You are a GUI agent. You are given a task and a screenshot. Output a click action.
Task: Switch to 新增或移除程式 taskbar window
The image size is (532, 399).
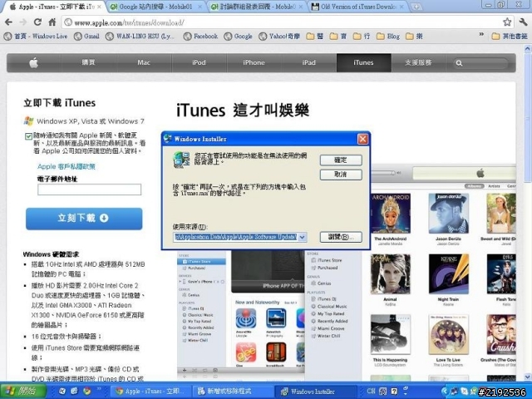pyautogui.click(x=233, y=392)
